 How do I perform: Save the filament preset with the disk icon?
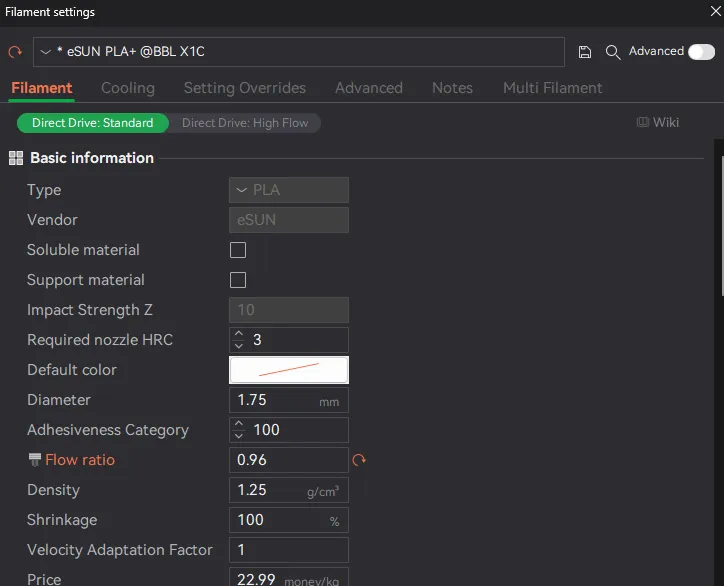[585, 52]
